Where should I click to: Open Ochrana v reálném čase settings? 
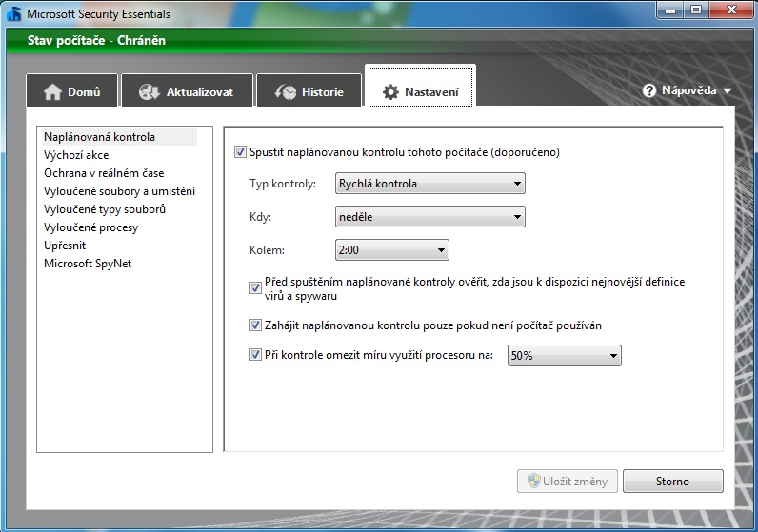(104, 173)
